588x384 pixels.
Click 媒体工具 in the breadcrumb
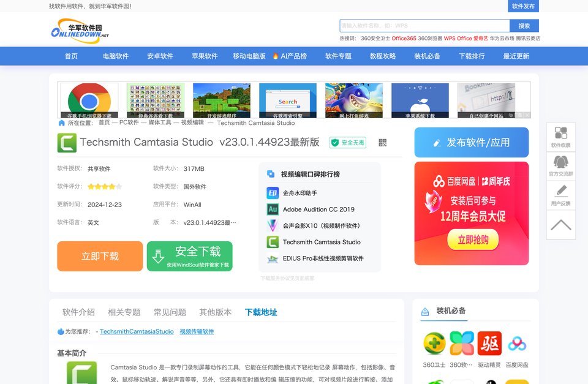coord(160,122)
